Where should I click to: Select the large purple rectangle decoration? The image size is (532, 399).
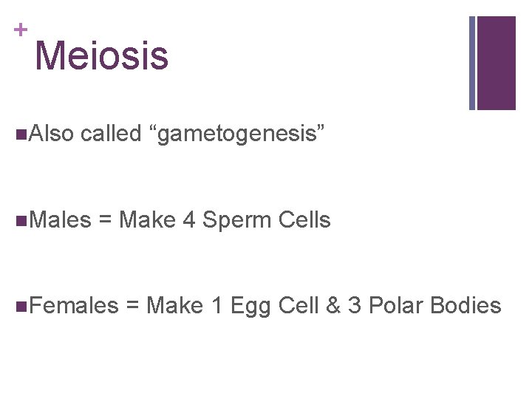(496, 63)
